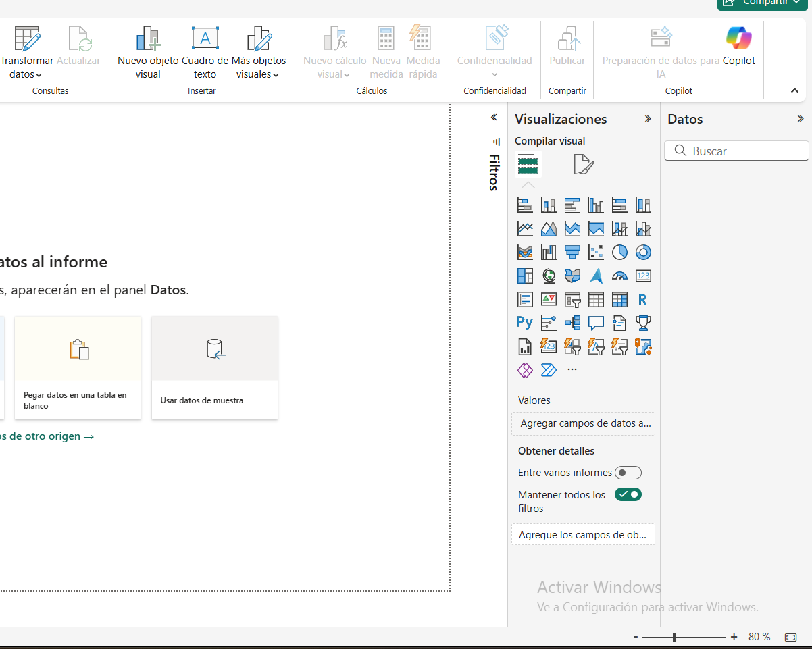Select the R script visual icon

(643, 300)
